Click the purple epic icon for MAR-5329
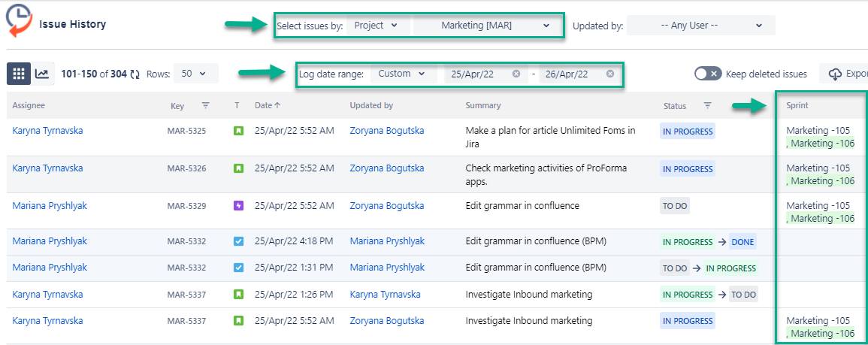 238,206
